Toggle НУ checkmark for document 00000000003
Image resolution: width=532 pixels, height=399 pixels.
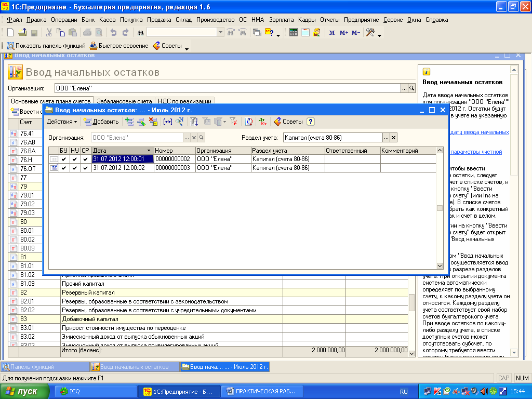(x=75, y=168)
